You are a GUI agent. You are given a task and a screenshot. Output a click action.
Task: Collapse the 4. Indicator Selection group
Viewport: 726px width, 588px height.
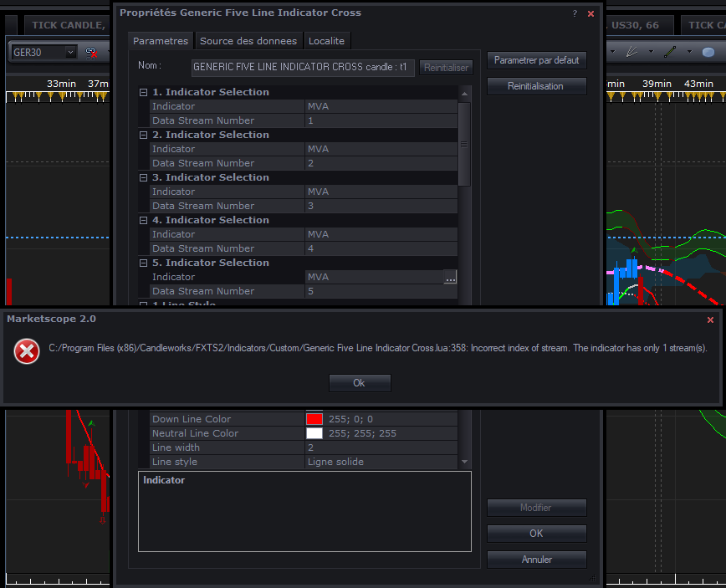click(x=144, y=220)
